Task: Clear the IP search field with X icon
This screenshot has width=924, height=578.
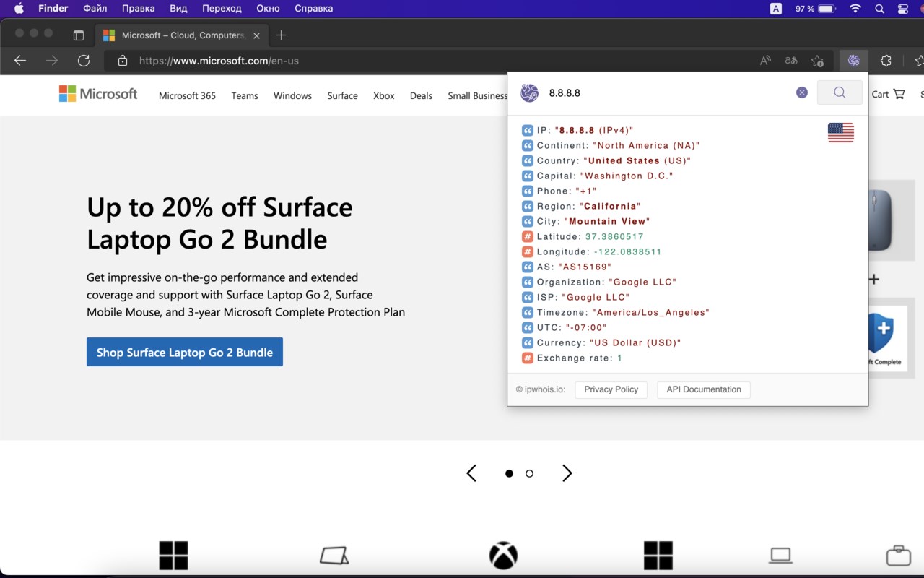Action: [801, 92]
